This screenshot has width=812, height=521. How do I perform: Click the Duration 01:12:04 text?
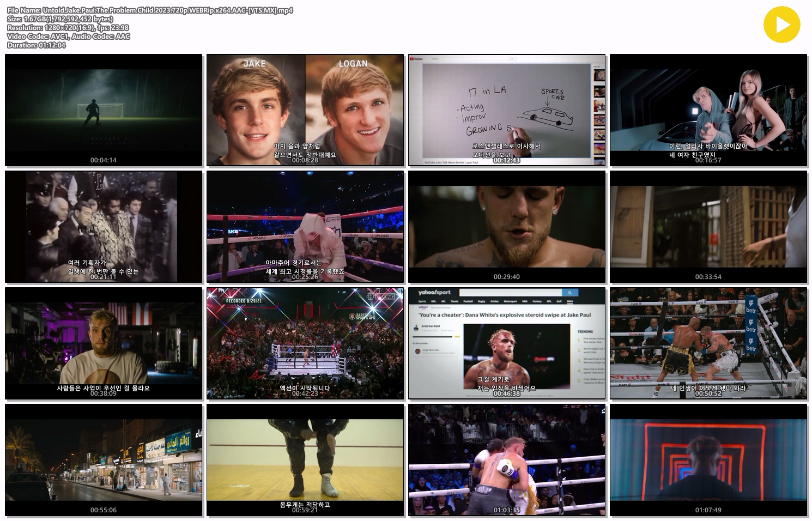(37, 45)
